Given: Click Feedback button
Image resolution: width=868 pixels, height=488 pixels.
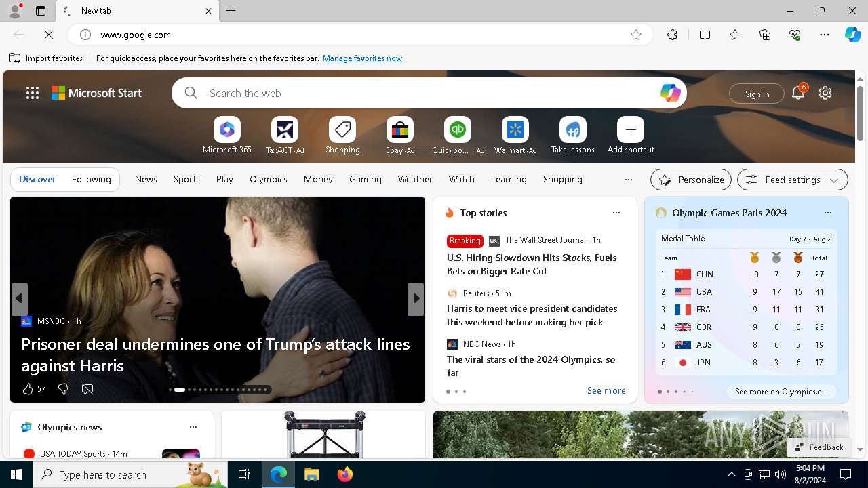Looking at the screenshot, I should point(819,447).
